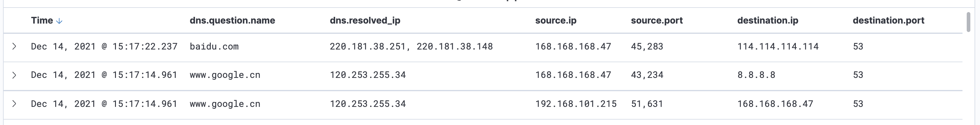980x125 pixels.
Task: Click the 8.8.8.8 destination IP cell
Action: (756, 75)
